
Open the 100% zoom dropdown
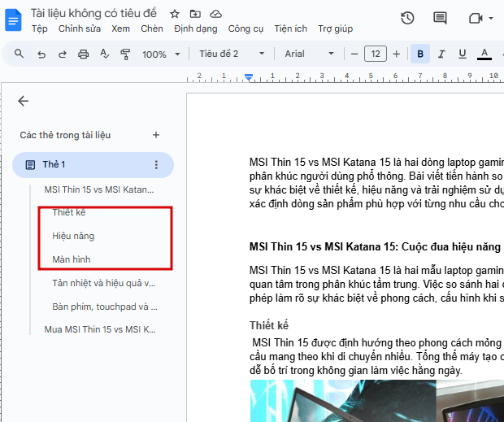[161, 54]
